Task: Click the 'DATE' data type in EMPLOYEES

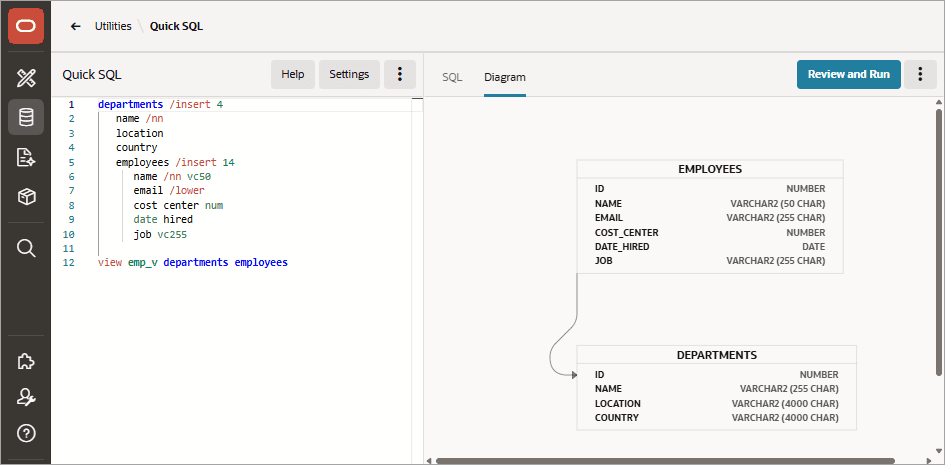Action: tap(814, 247)
